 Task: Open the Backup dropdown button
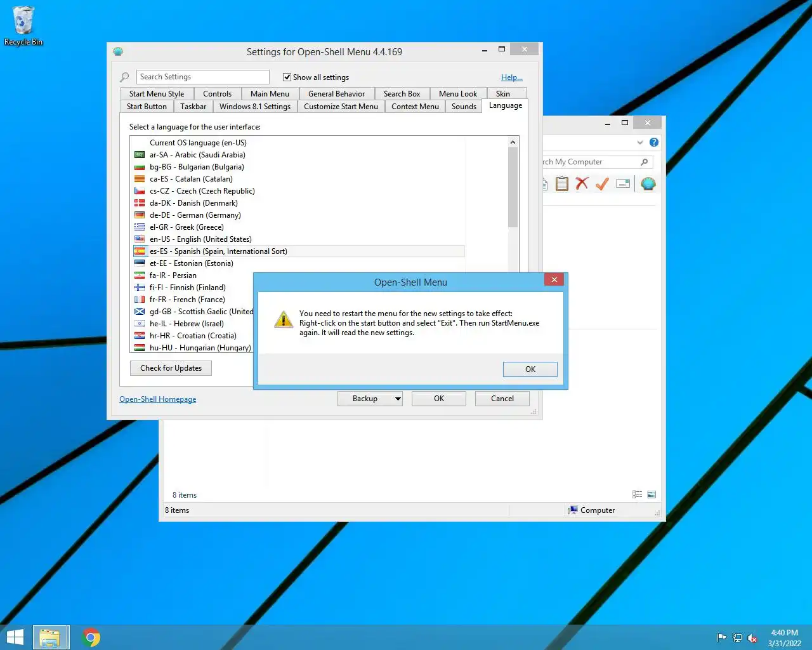(x=370, y=399)
